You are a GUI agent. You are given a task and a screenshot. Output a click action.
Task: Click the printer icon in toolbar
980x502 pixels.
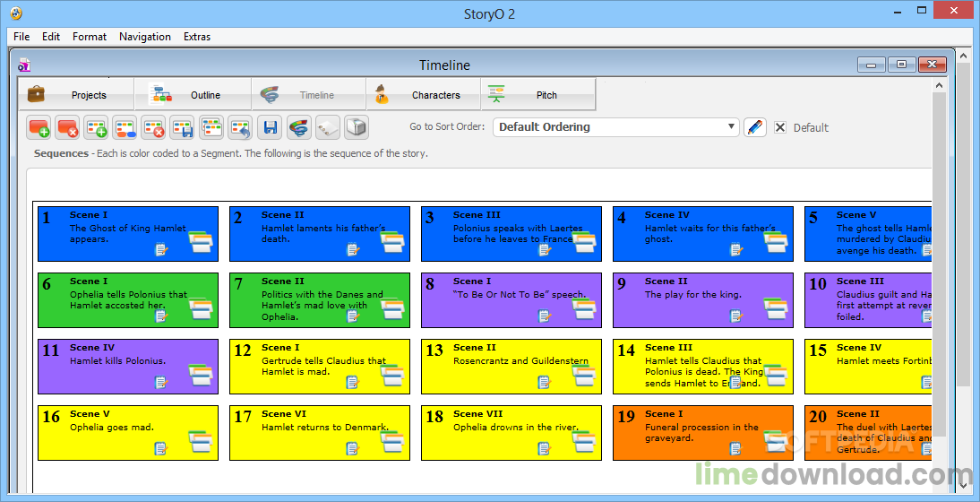(357, 127)
